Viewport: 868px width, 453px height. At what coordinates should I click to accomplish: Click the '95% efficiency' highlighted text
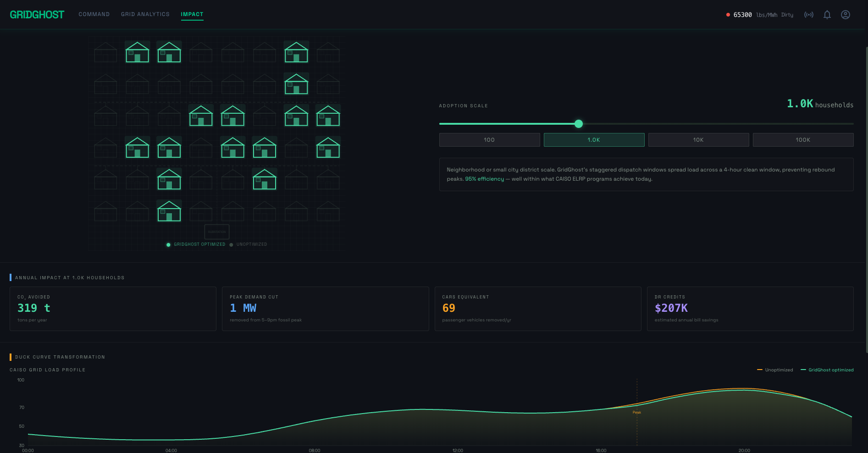click(485, 179)
